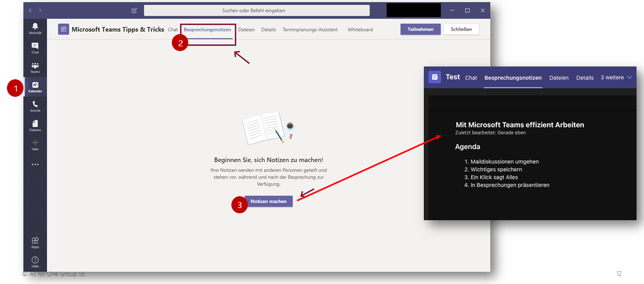Open Chat in the left sidebar

(x=35, y=48)
